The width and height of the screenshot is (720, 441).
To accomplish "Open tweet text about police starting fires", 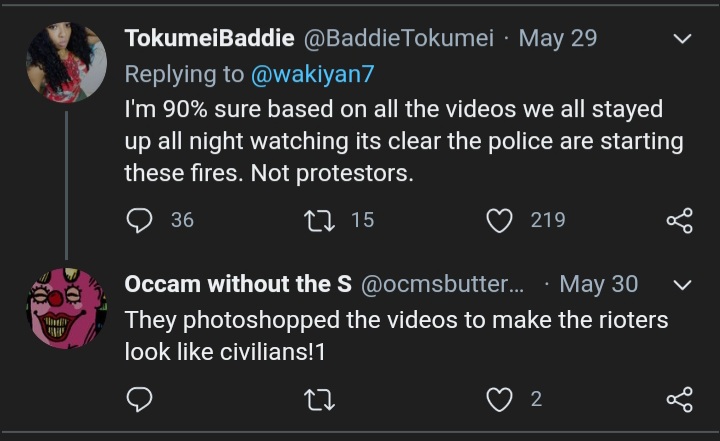I will [x=404, y=141].
